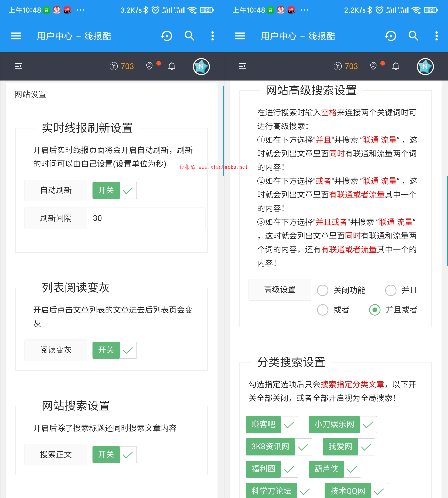This screenshot has width=448, height=498.
Task: Tap alarm clock icon in right status bar
Action: tap(379, 10)
